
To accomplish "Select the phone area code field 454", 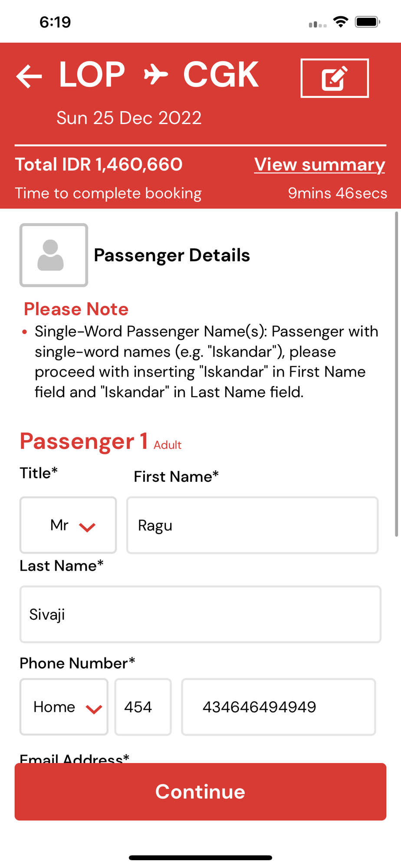I will pos(143,707).
